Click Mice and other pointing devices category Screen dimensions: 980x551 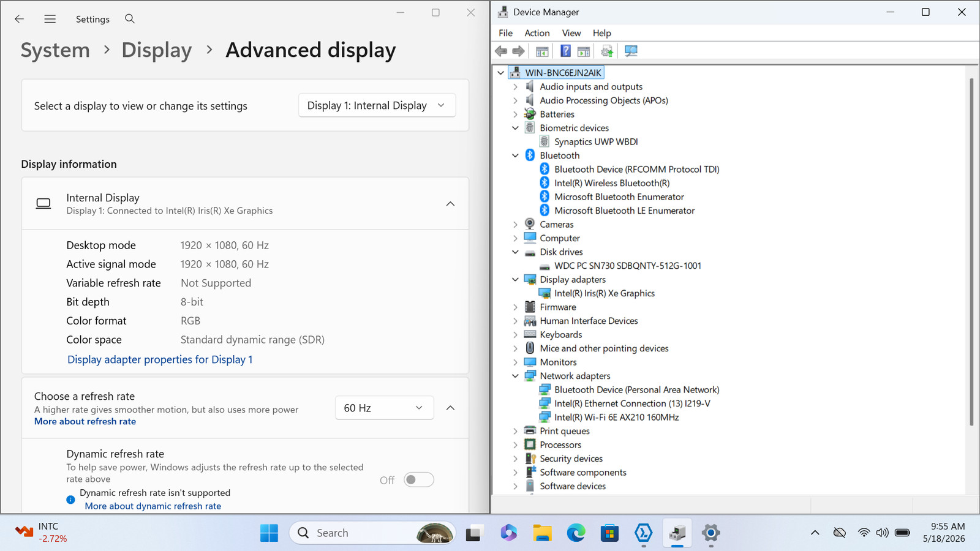604,348
